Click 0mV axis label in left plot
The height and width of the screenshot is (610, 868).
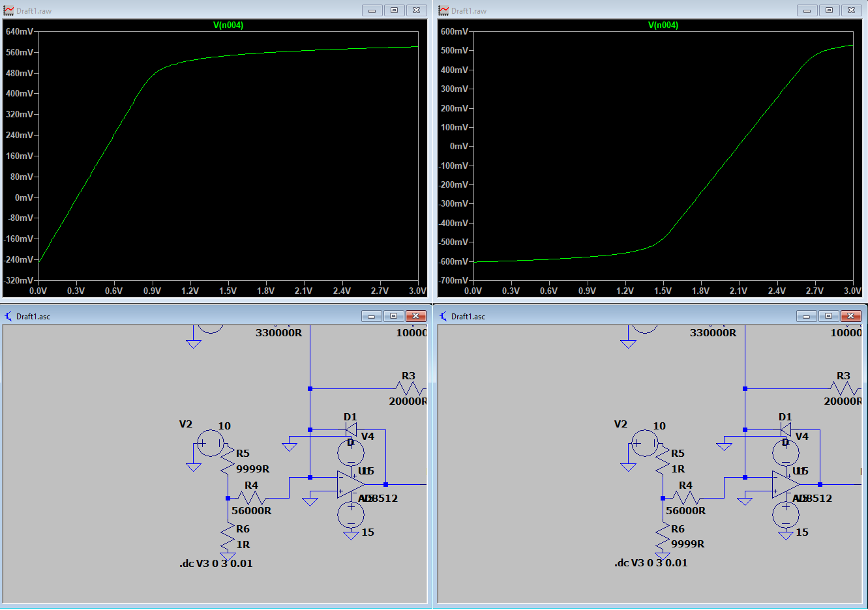pyautogui.click(x=24, y=197)
